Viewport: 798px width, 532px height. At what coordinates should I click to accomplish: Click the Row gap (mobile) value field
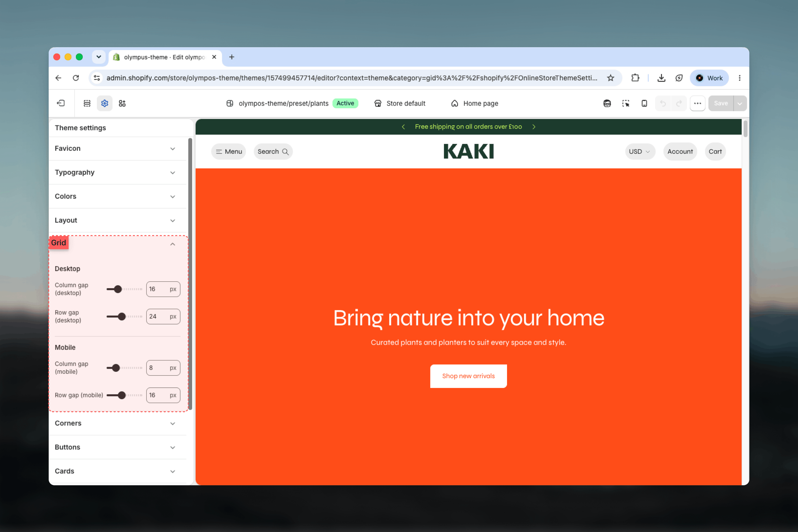pyautogui.click(x=163, y=395)
